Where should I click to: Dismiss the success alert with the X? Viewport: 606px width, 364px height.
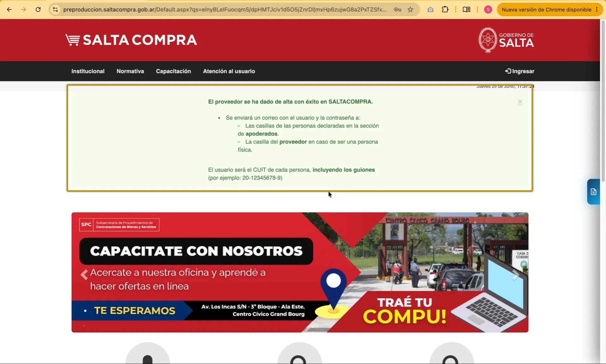(x=520, y=102)
